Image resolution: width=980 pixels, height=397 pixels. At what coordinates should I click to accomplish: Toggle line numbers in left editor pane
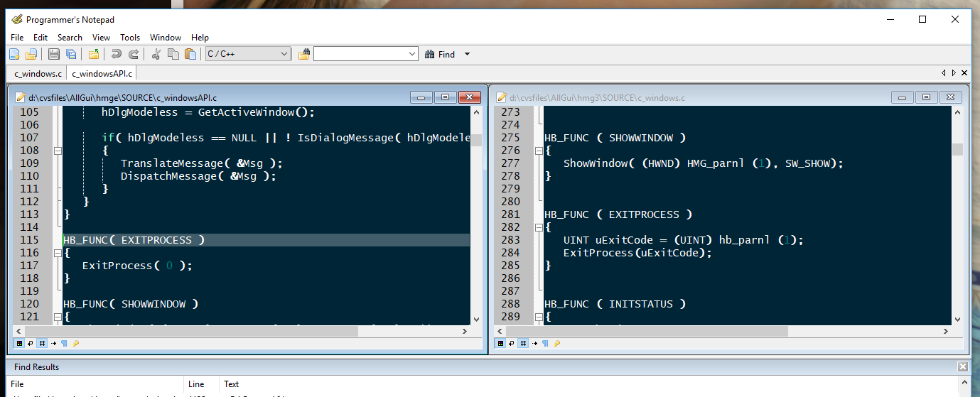(x=42, y=343)
